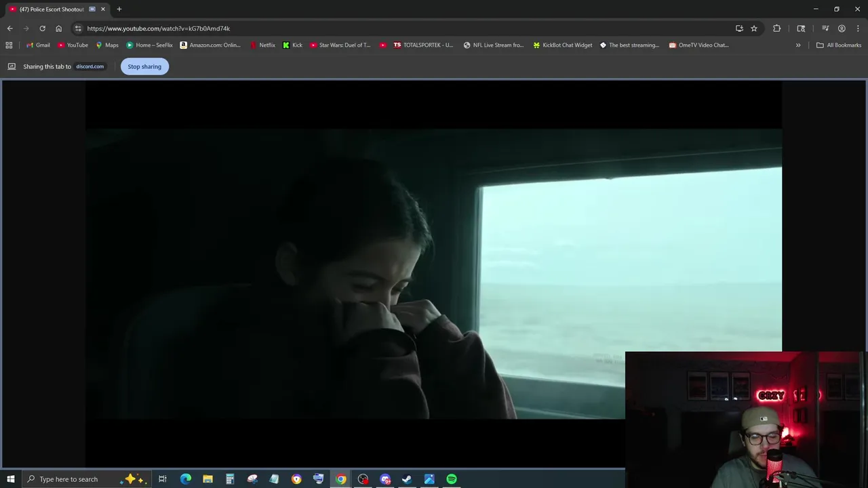Screen dimensions: 868x488
Task: Close the Police Escort Shootout tab
Action: point(103,9)
